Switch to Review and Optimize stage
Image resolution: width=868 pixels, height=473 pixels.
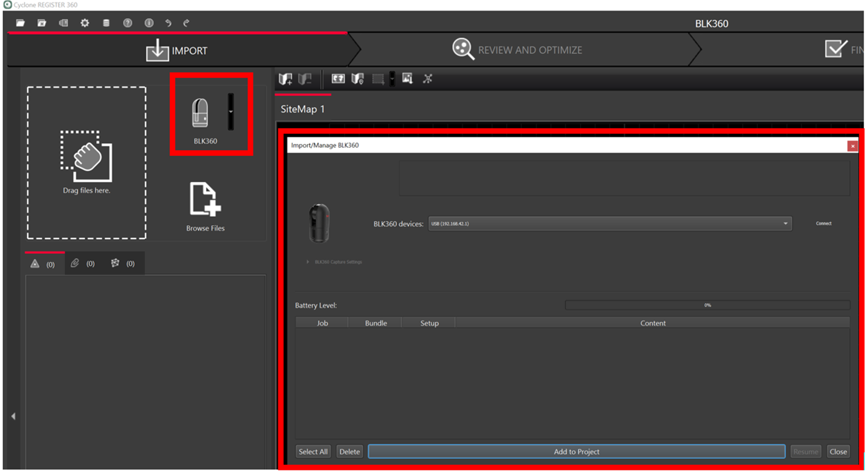pyautogui.click(x=517, y=50)
